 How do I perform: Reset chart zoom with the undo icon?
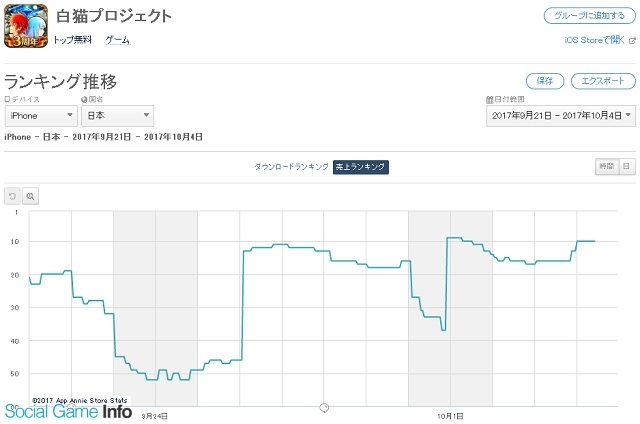[x=12, y=196]
